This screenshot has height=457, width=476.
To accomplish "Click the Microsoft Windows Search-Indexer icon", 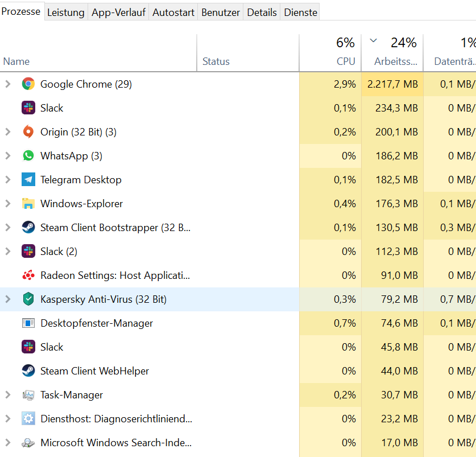I will [x=28, y=442].
